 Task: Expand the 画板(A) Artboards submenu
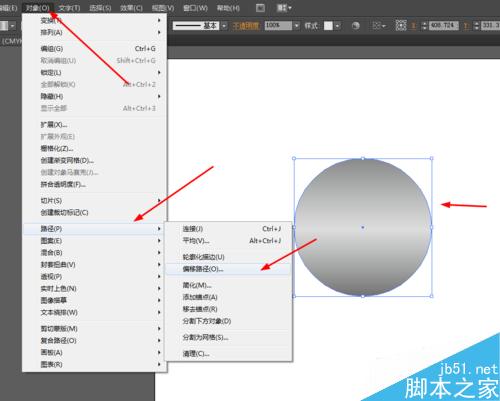(x=94, y=353)
